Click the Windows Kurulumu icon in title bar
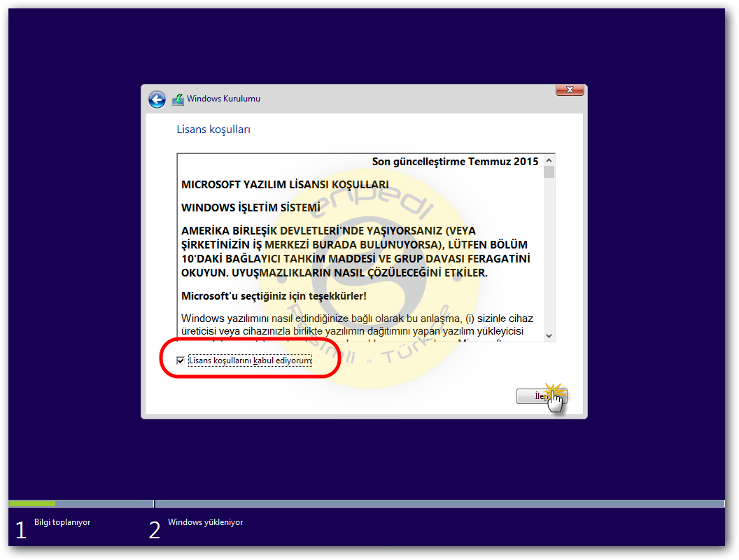Viewport: 739px width, 560px height. click(177, 99)
